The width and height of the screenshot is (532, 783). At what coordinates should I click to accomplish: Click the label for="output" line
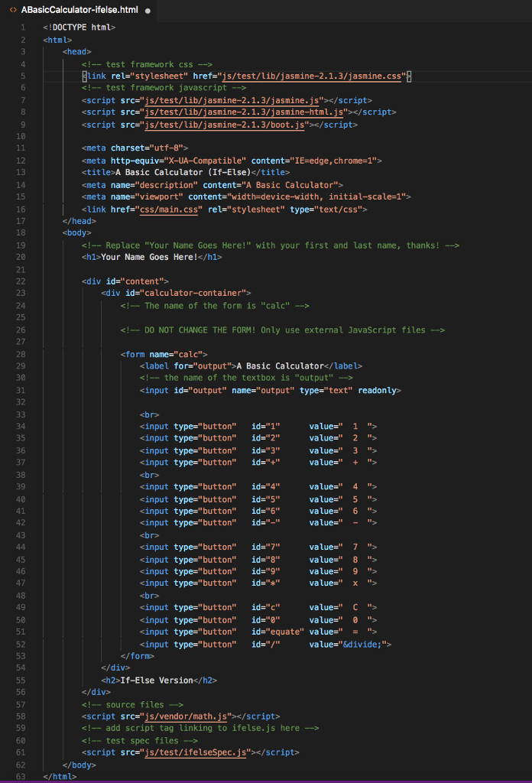[251, 366]
